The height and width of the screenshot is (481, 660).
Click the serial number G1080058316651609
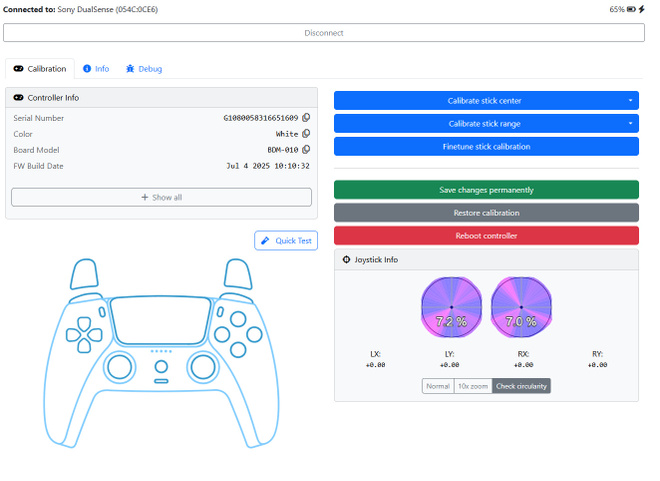point(261,118)
